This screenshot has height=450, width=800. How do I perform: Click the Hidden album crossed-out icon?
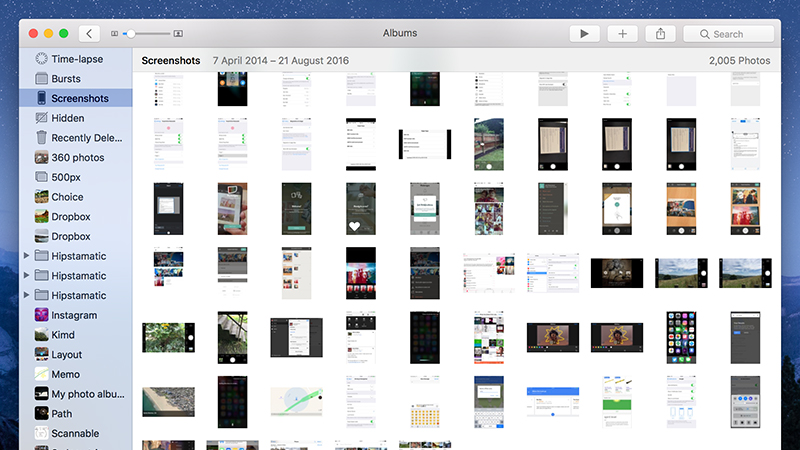coord(41,118)
